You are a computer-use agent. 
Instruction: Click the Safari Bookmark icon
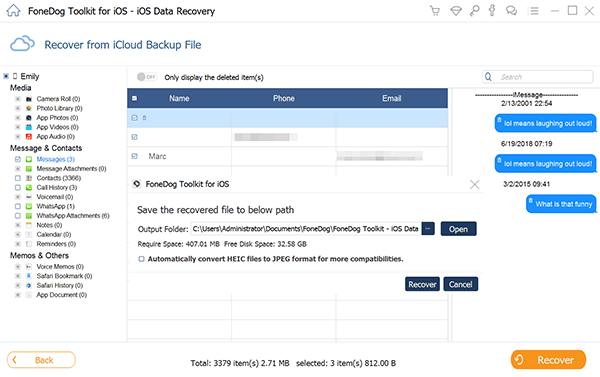coord(29,276)
